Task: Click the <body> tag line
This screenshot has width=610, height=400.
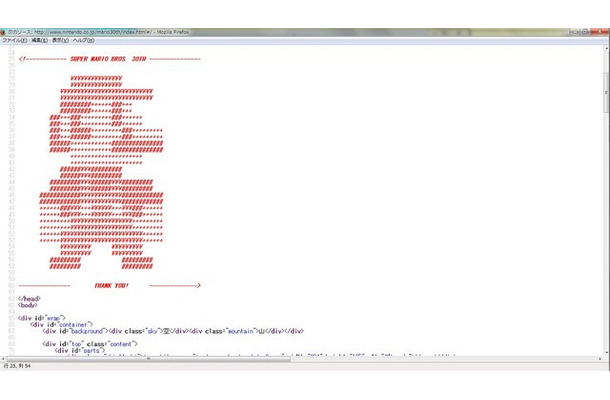Action: [28, 305]
